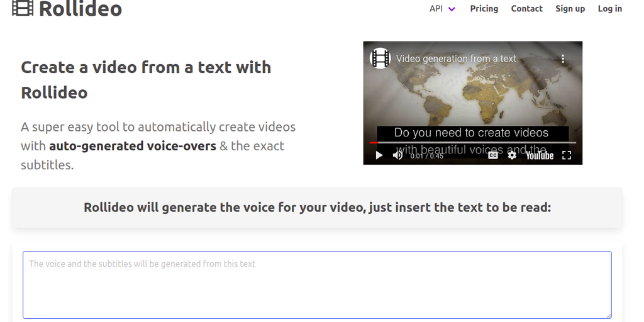
Task: Click the Log in link
Action: pos(609,9)
